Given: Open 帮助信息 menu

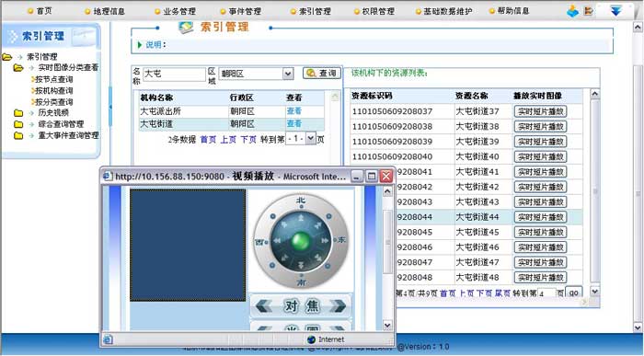Looking at the screenshot, I should [513, 11].
